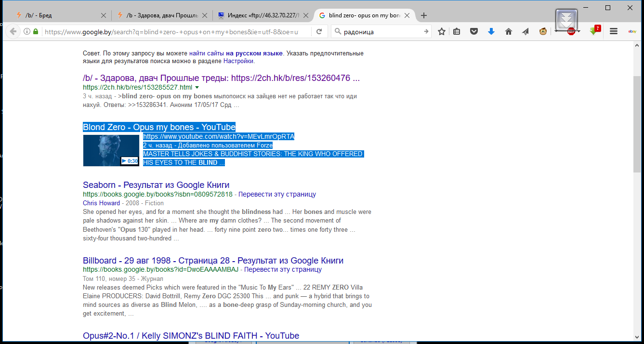Open 'Blond Zero - Opus my bones - YouTube' result
Image resolution: width=644 pixels, height=344 pixels.
click(159, 127)
